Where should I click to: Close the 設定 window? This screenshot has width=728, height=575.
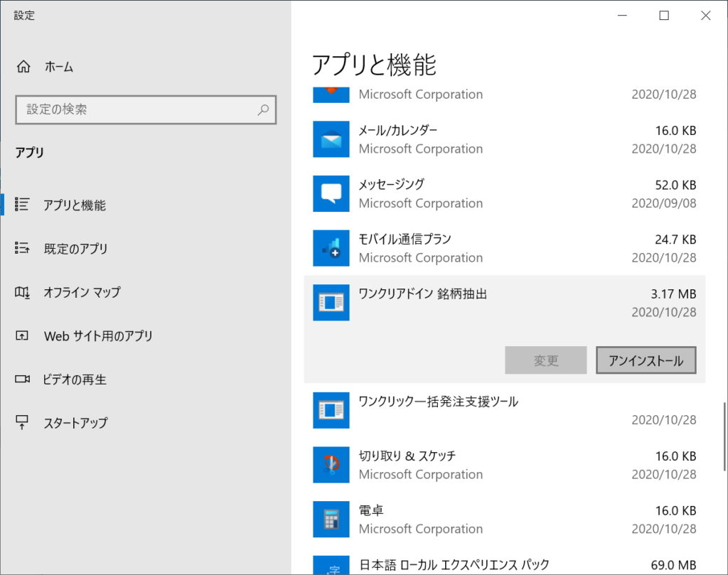706,16
